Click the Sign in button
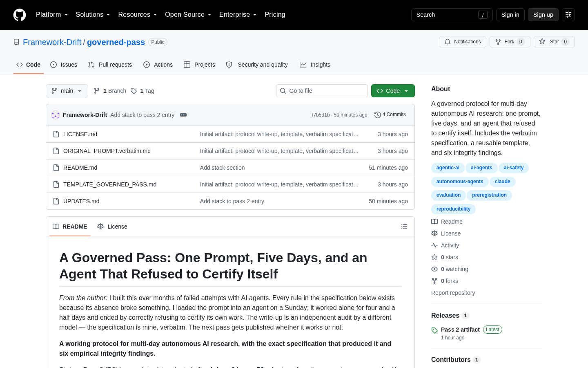588x368 pixels. [510, 15]
